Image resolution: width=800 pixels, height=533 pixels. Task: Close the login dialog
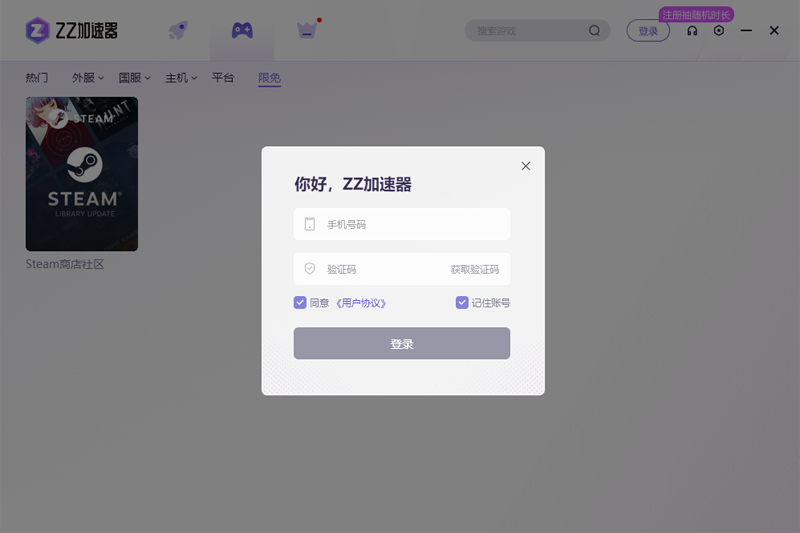pos(526,166)
